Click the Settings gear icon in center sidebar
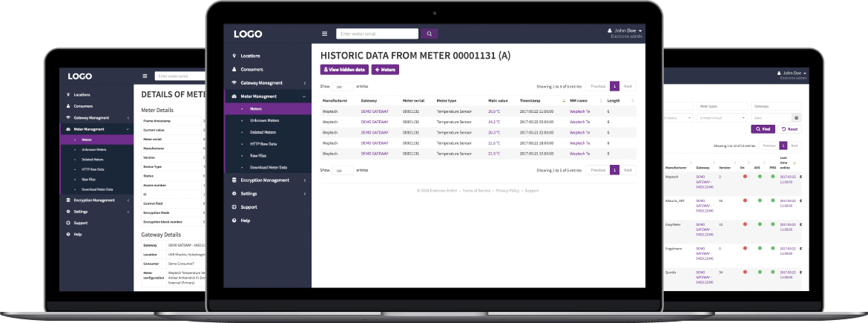The width and height of the screenshot is (868, 323). pyautogui.click(x=234, y=193)
